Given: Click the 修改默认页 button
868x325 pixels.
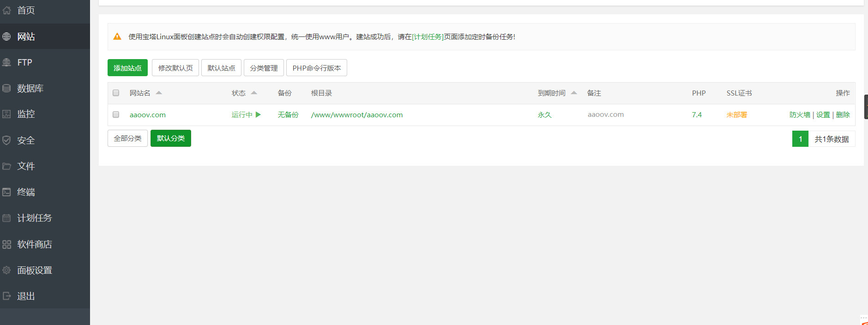Looking at the screenshot, I should pyautogui.click(x=175, y=68).
